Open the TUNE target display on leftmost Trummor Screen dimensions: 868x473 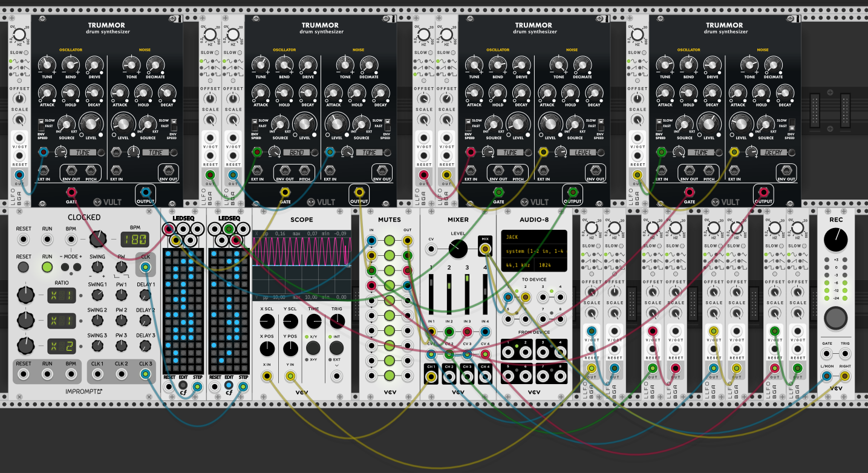(x=83, y=152)
